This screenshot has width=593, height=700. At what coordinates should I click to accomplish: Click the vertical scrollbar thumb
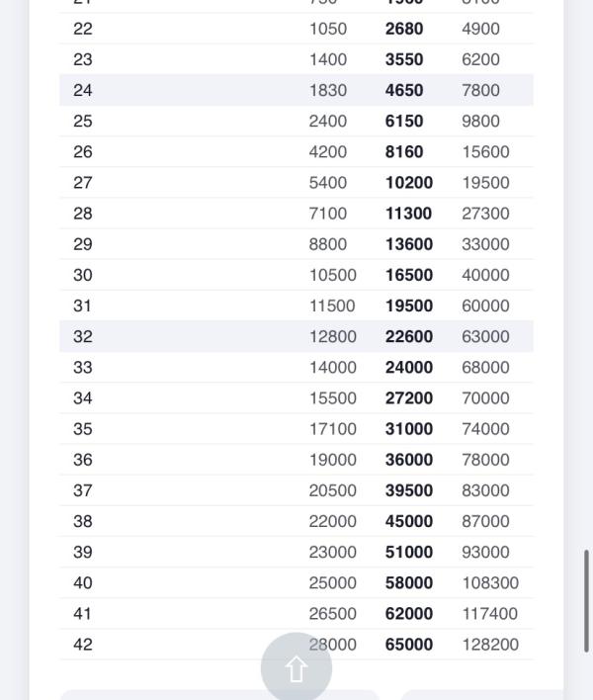588,600
